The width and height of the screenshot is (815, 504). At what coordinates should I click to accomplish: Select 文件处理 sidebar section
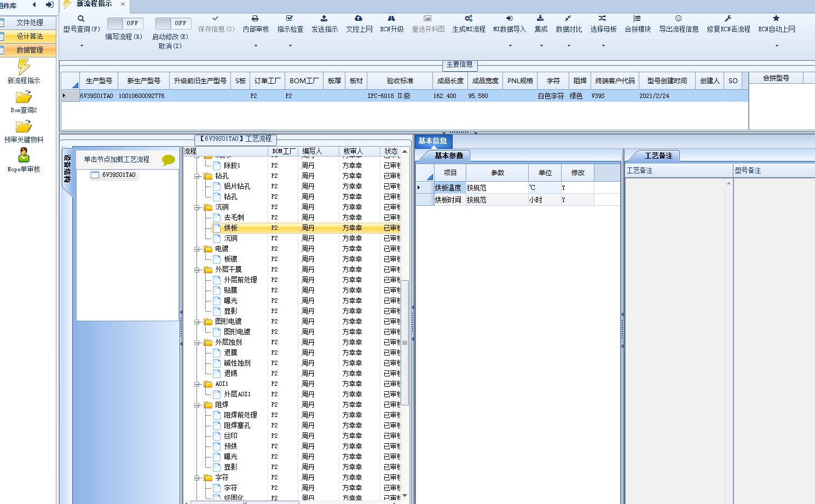(28, 22)
